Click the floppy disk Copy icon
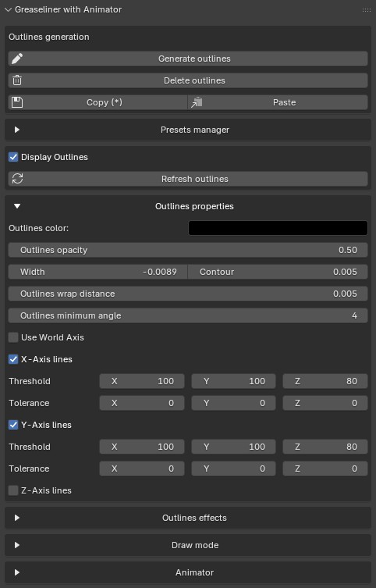Viewport: 376px width, 588px height. (x=17, y=102)
